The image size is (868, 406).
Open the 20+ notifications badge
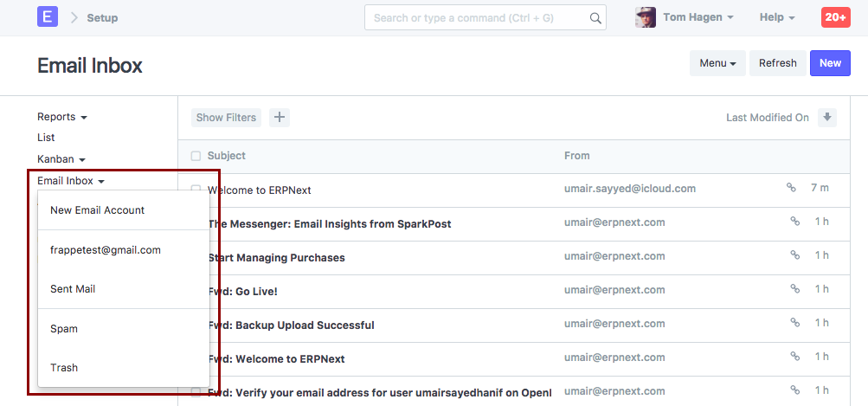835,17
